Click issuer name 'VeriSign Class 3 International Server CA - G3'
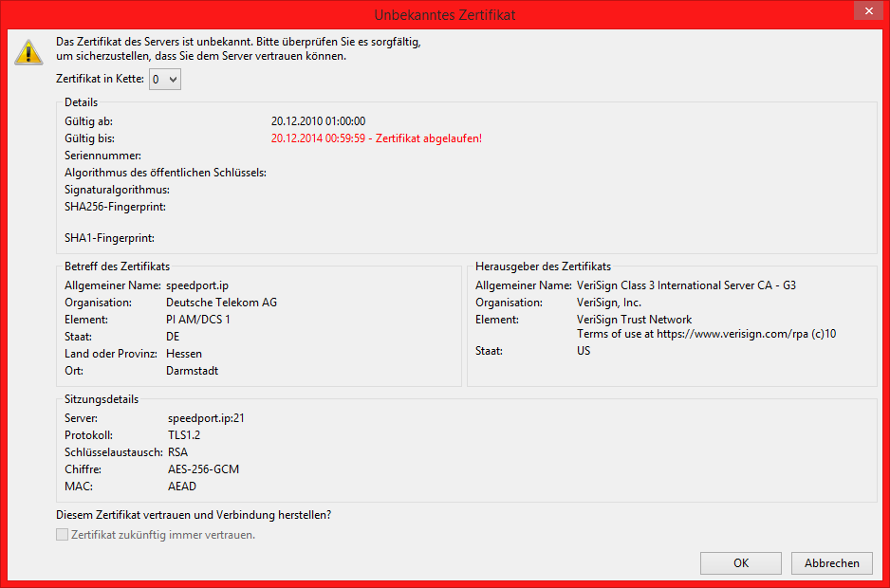The image size is (890, 588). coord(686,285)
